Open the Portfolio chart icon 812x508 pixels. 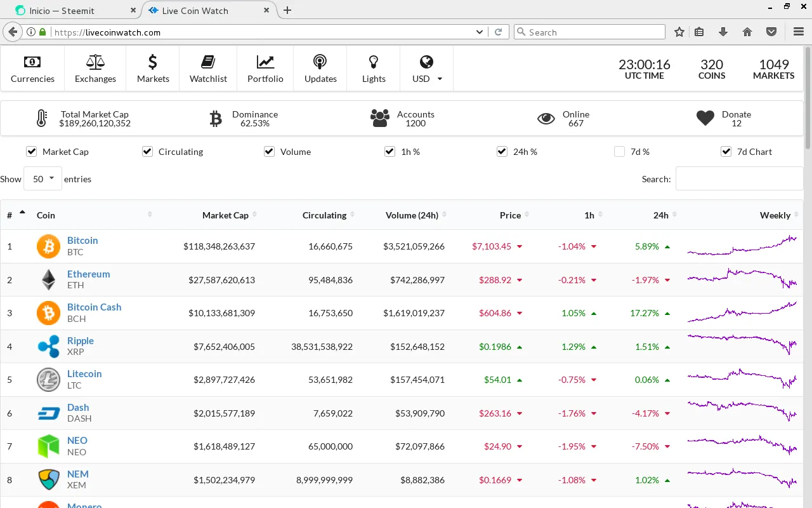(x=265, y=62)
